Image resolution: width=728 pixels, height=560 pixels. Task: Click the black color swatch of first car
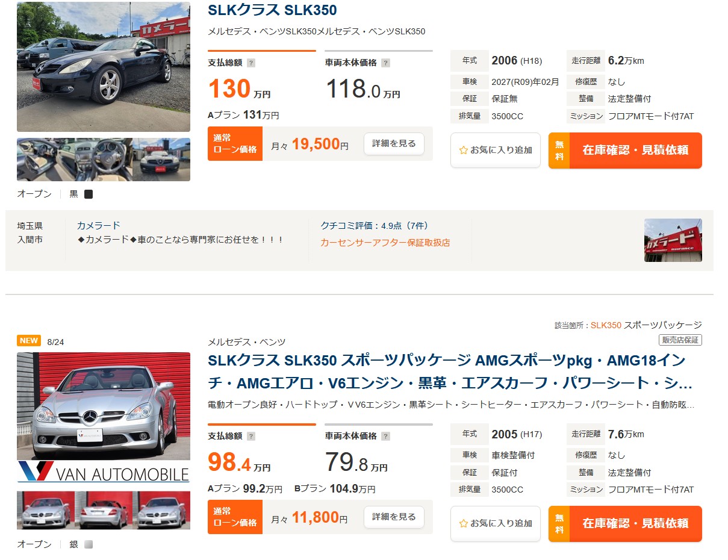click(89, 194)
